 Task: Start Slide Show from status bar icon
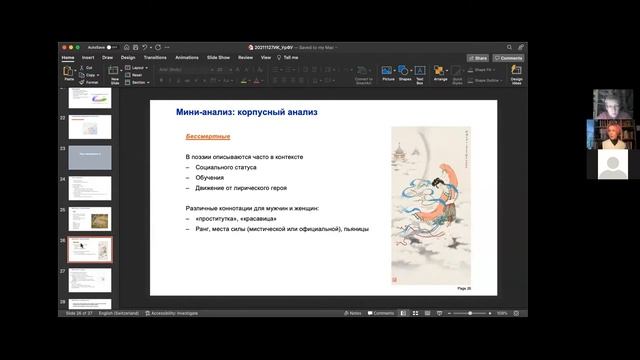(x=439, y=313)
